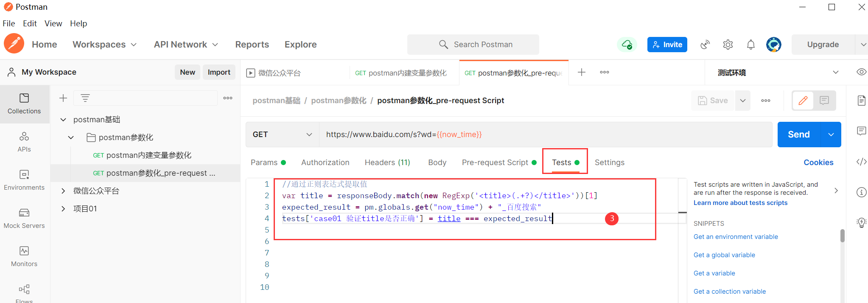Open the GET method dropdown
Viewport: 868px width, 303px height.
pyautogui.click(x=282, y=135)
